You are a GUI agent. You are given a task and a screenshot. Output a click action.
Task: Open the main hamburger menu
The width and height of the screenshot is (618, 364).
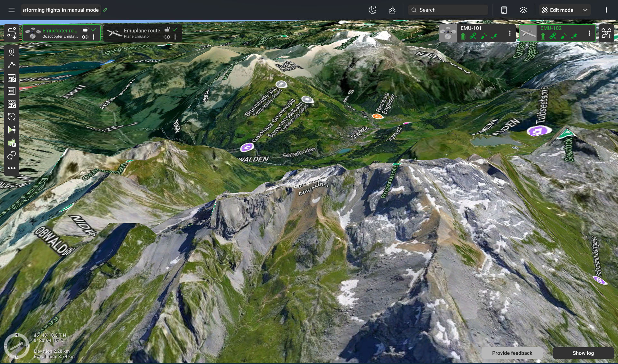[12, 10]
